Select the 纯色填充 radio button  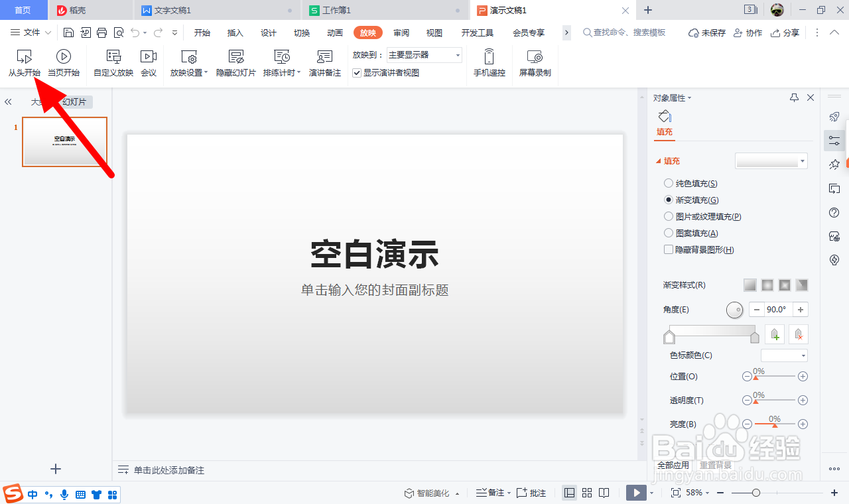pyautogui.click(x=668, y=183)
